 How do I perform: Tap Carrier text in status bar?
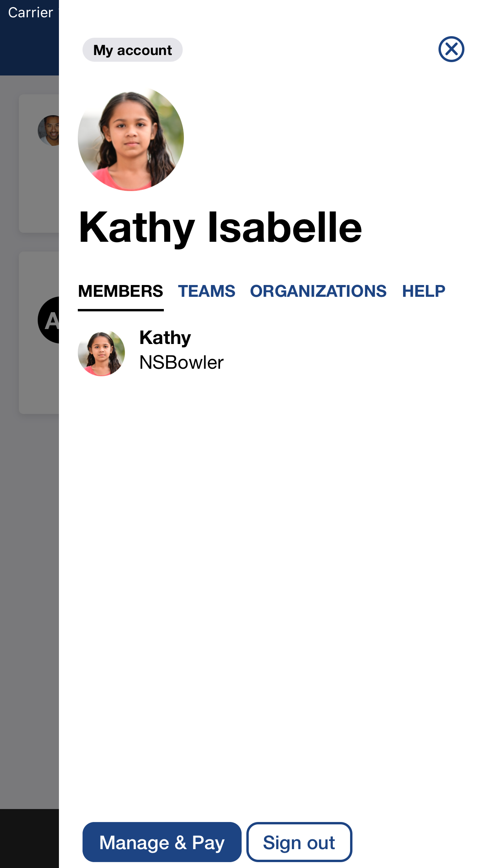point(31,13)
